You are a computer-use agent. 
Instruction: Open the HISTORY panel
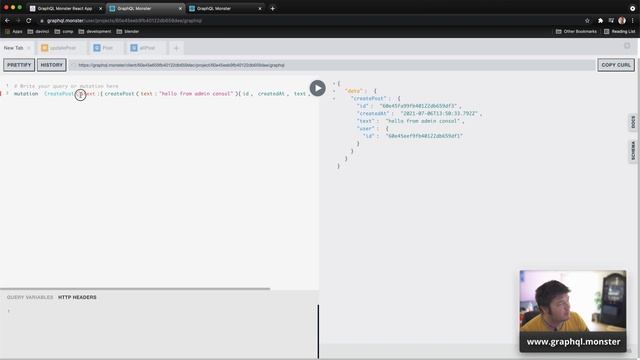tap(52, 65)
